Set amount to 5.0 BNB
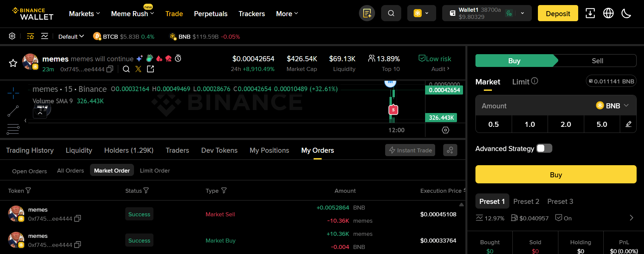644x254 pixels. pos(602,124)
